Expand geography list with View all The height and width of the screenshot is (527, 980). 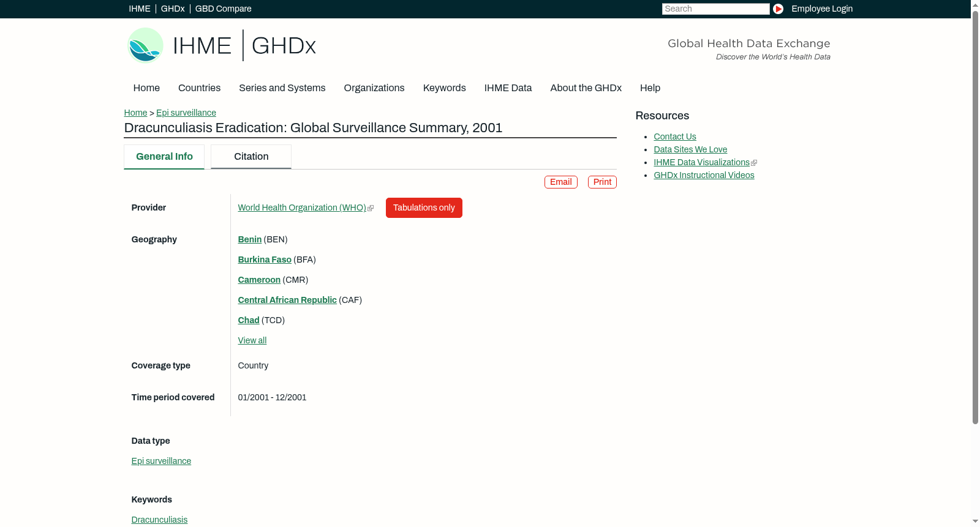[252, 340]
